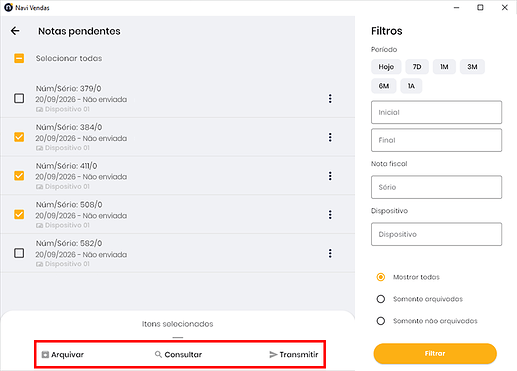Filter period by 6M
The height and width of the screenshot is (371, 517).
[384, 86]
